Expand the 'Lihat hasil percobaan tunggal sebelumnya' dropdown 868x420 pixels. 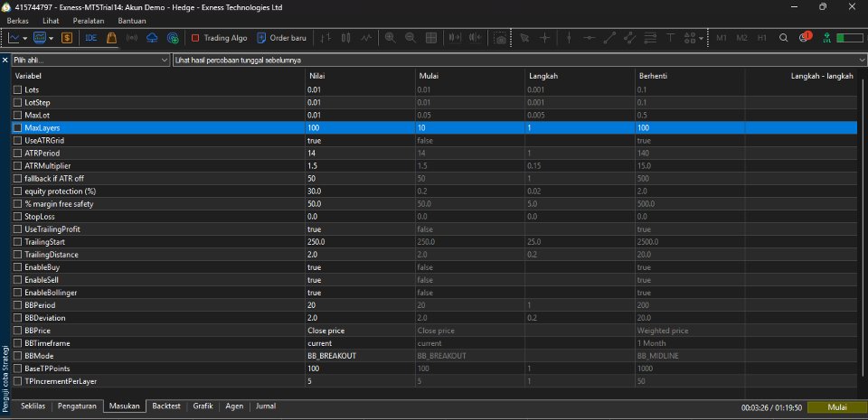519,60
